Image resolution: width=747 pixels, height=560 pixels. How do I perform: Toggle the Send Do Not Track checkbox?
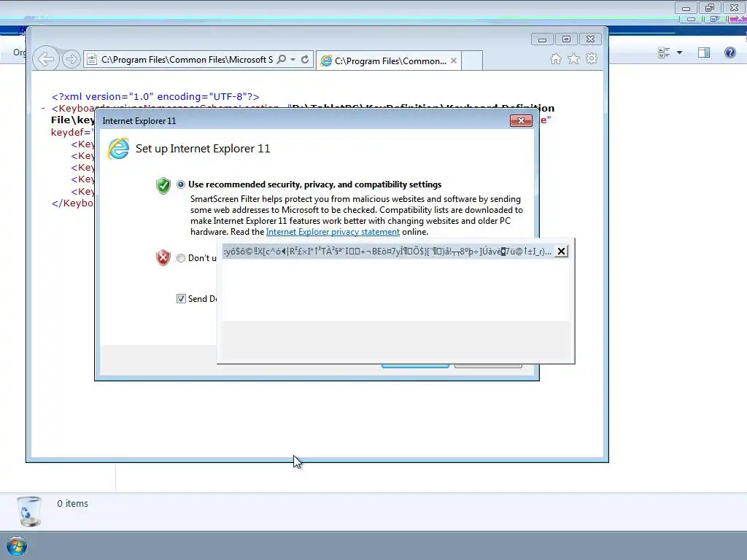pos(181,298)
